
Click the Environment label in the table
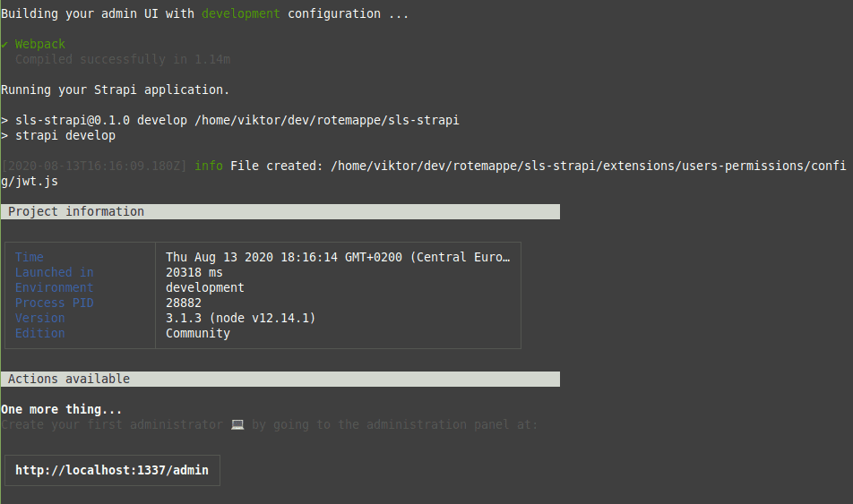(54, 287)
